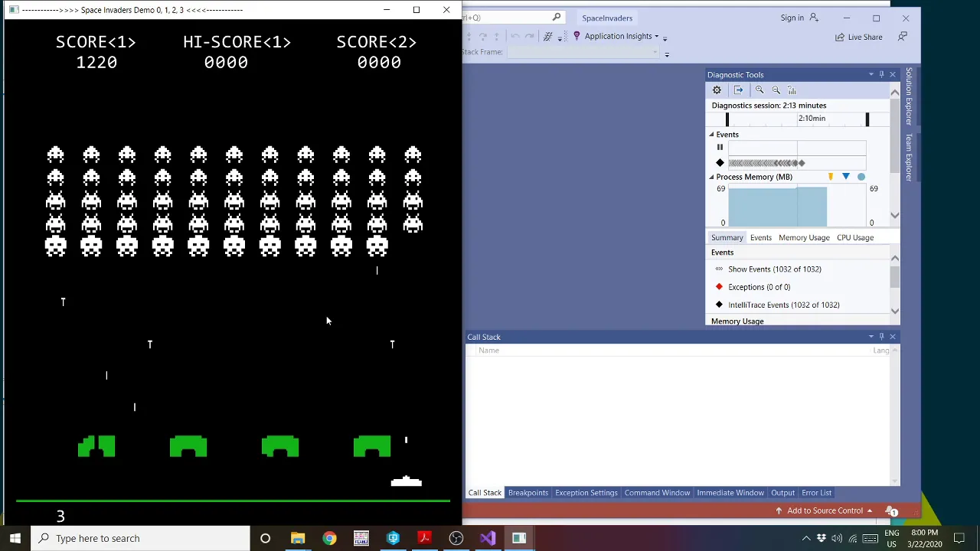The width and height of the screenshot is (980, 551).
Task: Click the reset view chart icon
Action: pos(792,90)
